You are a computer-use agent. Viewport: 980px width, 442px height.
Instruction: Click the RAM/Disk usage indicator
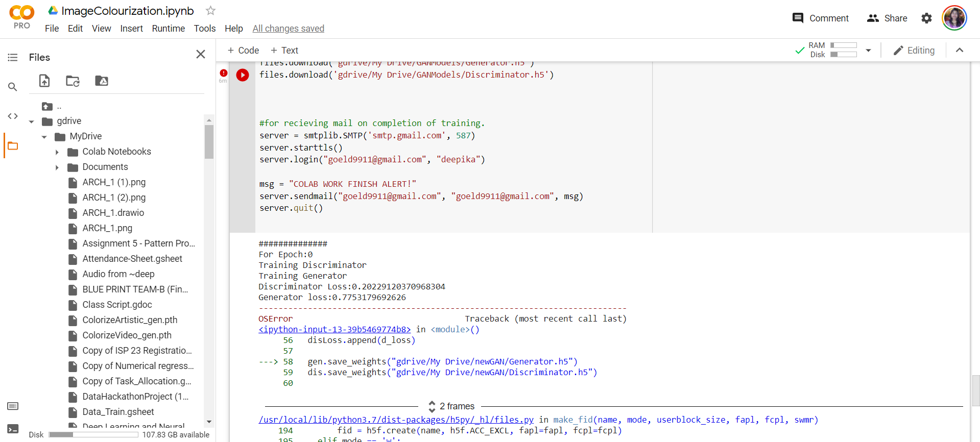(832, 50)
